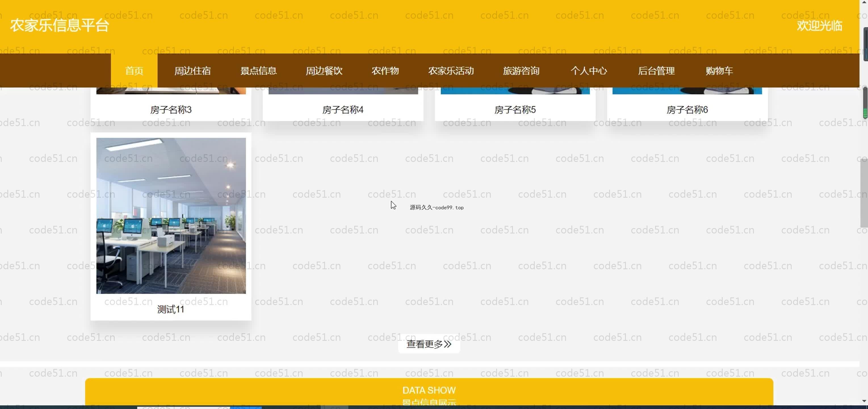Click the 房子名称6 card title
This screenshot has width=868, height=409.
[x=687, y=110]
